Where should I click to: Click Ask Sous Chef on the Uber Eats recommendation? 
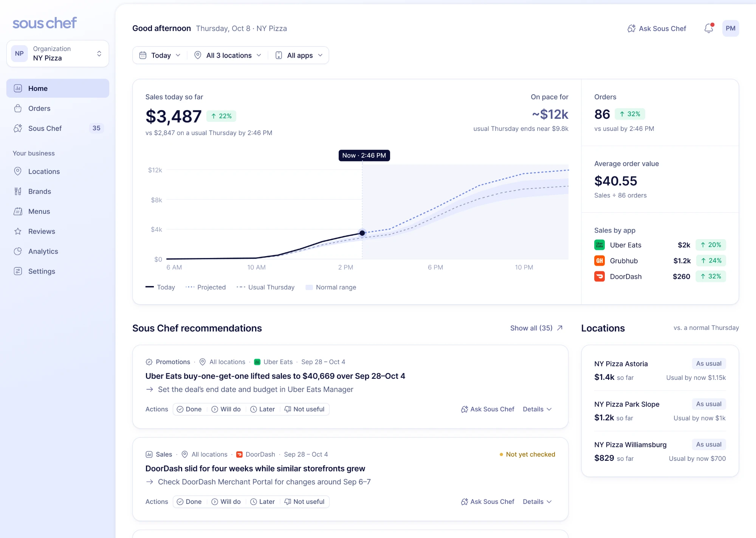pos(488,409)
